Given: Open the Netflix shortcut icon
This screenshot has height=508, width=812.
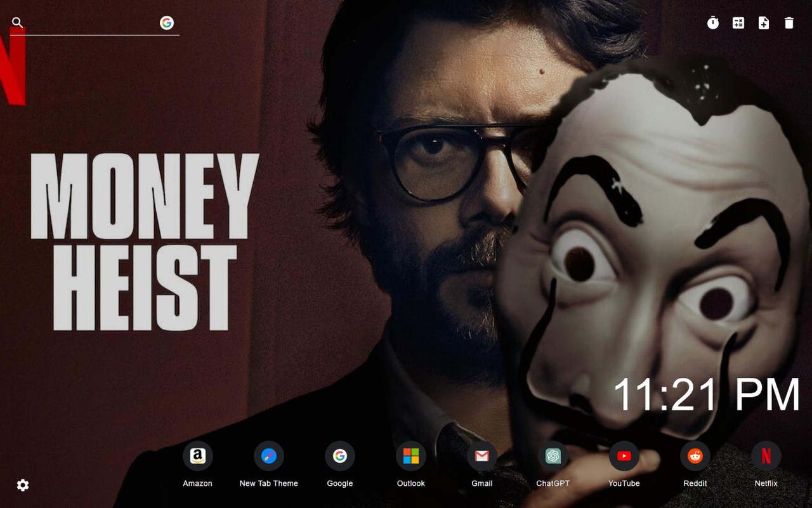Looking at the screenshot, I should click(766, 456).
